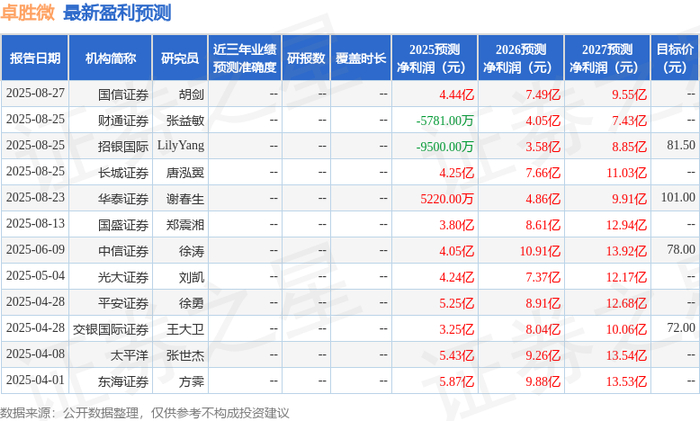
Task: Click the 近三年业绩预测准确度 column header
Action: point(245,58)
